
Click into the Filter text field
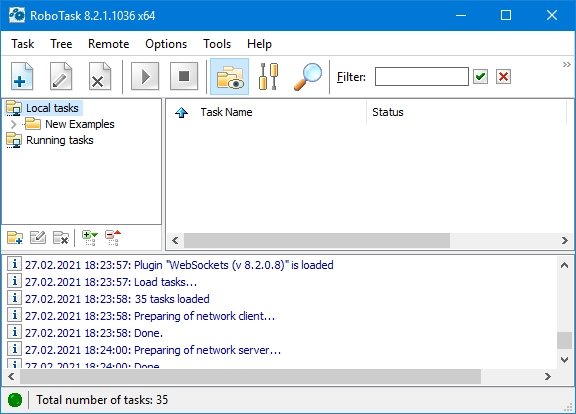422,76
